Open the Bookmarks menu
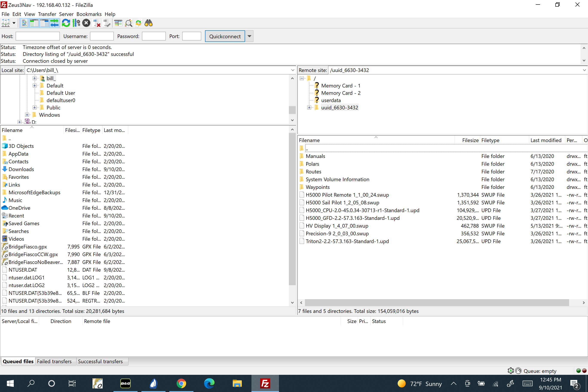Viewport: 588px width, 392px height. coord(89,14)
